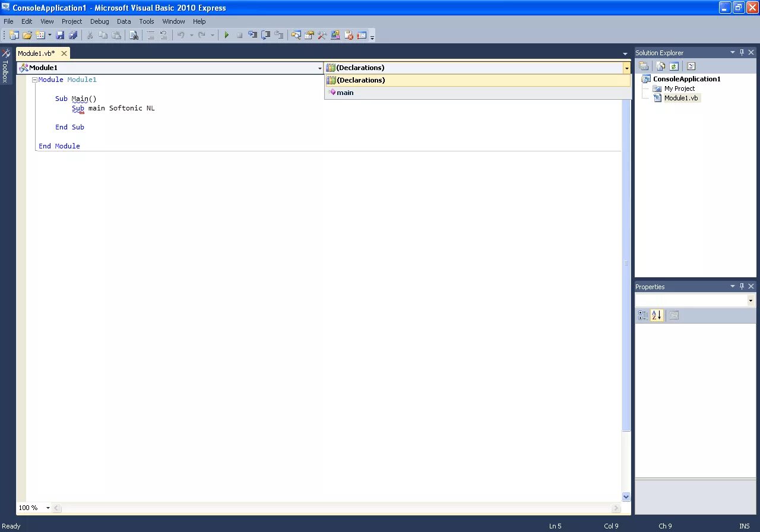The image size is (760, 532).
Task: Collapse the Module Module1 code outline
Action: pos(34,80)
